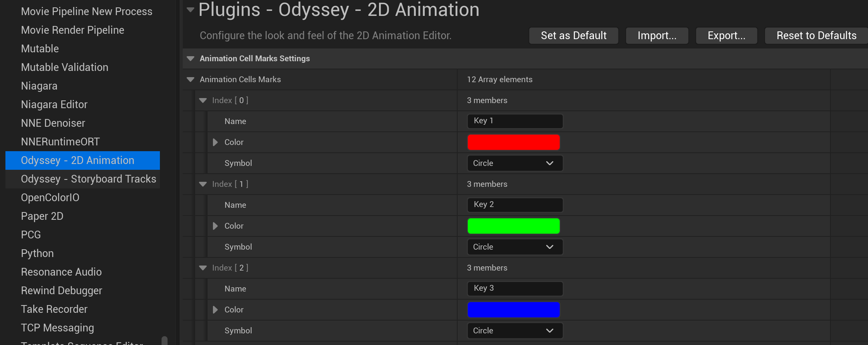
Task: Open PCG plugin settings
Action: 31,235
